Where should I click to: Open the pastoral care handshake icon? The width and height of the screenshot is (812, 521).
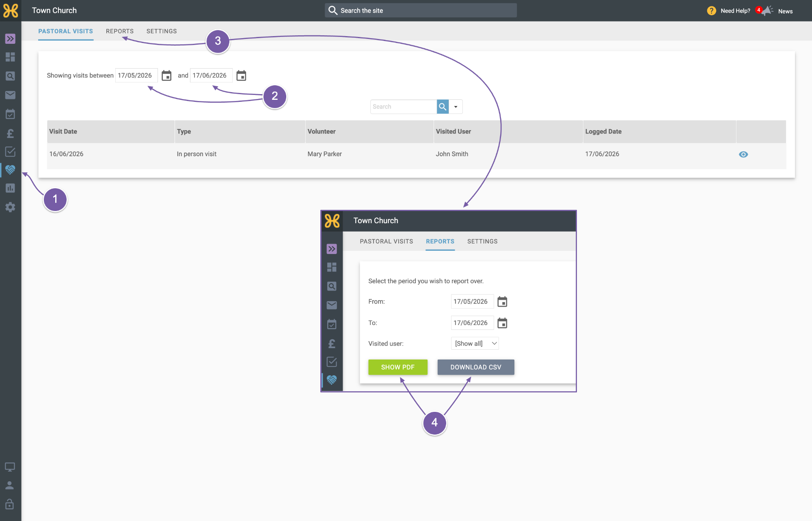click(10, 170)
